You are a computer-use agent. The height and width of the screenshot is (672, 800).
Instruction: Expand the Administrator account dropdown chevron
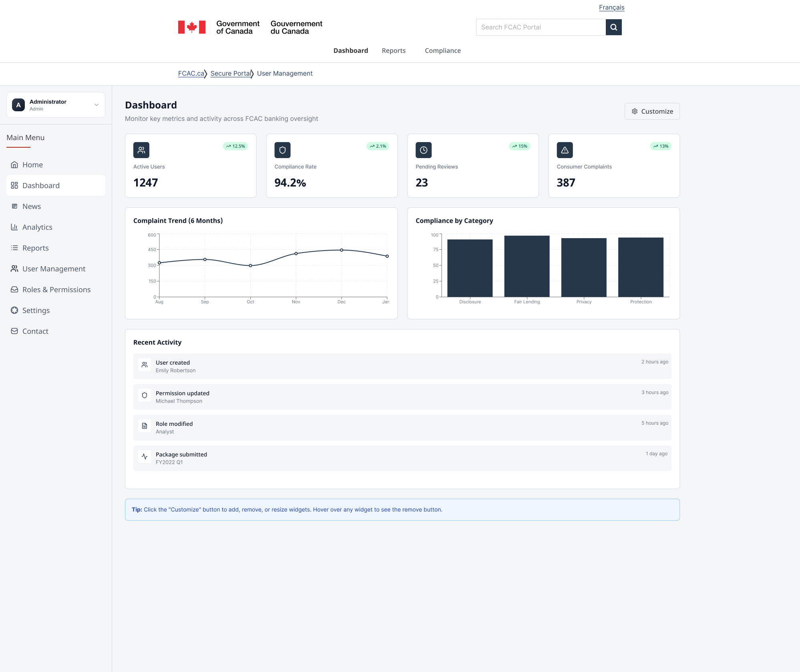tap(96, 105)
